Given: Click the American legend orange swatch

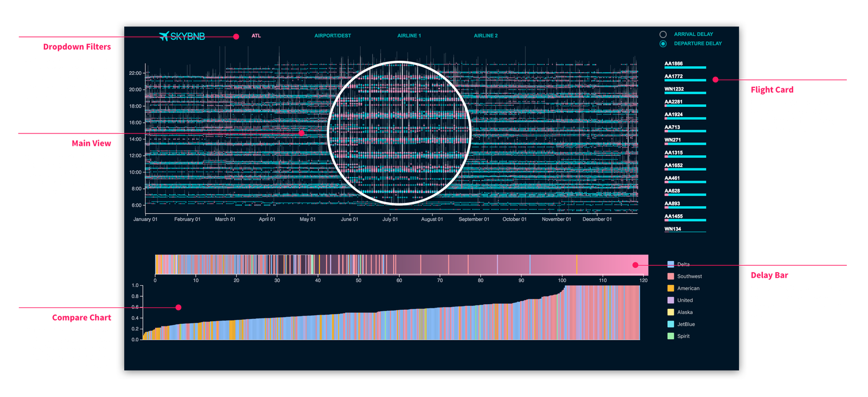Looking at the screenshot, I should [x=671, y=289].
